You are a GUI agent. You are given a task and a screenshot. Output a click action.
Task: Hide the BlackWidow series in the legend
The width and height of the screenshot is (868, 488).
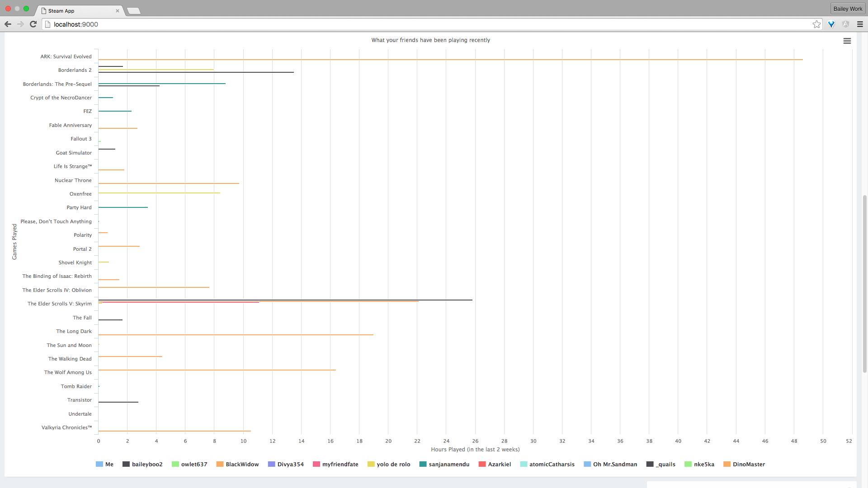click(242, 465)
